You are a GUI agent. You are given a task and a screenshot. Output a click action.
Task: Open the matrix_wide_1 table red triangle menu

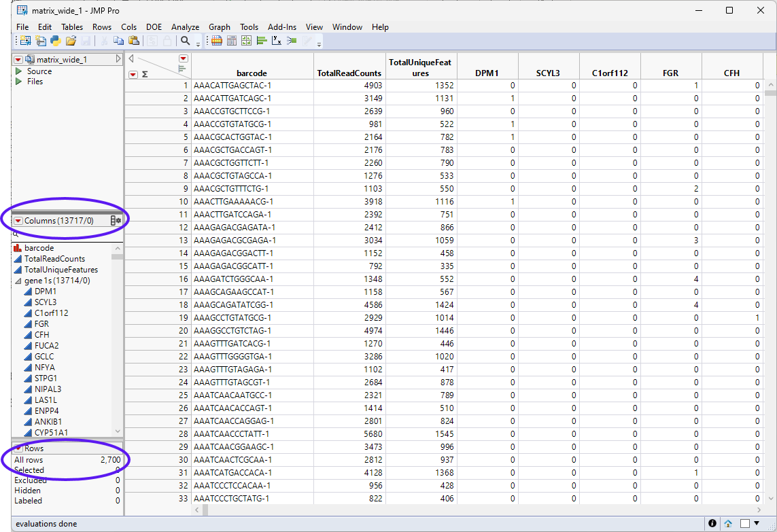(x=18, y=60)
